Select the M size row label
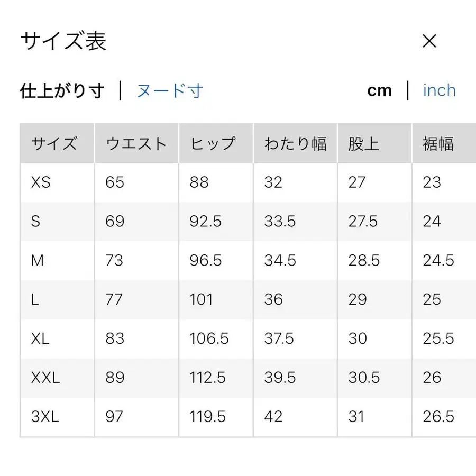476x476 pixels. [x=36, y=261]
